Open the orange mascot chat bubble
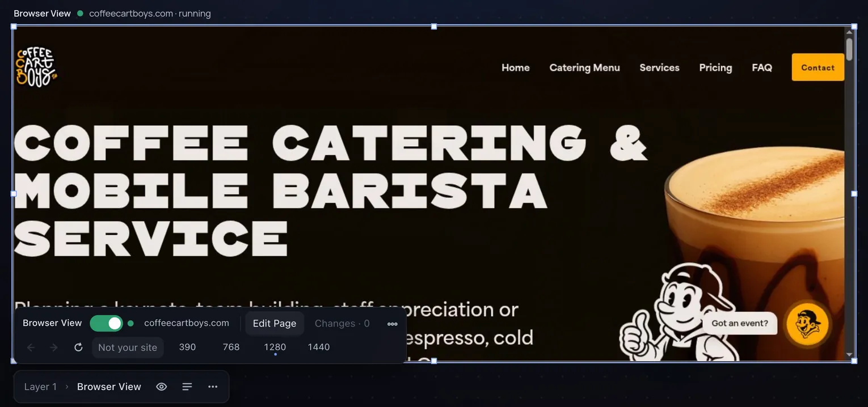The image size is (868, 407). pyautogui.click(x=807, y=324)
